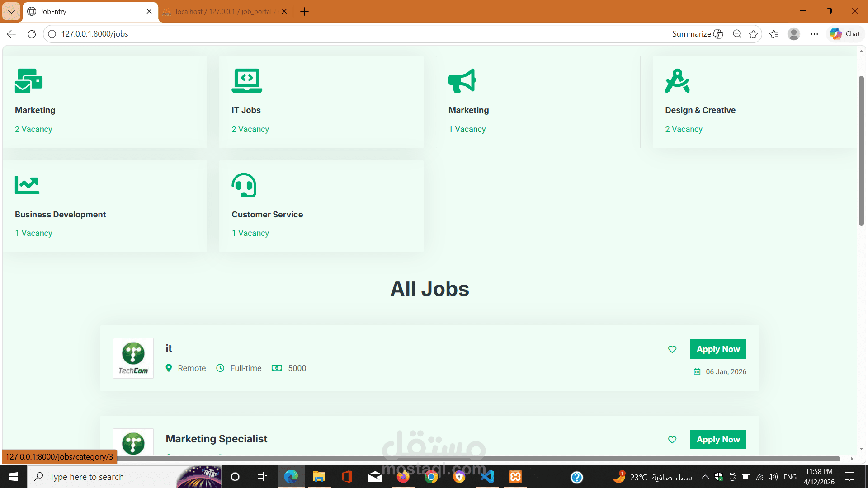Open Visual Studio Code from taskbar
Image resolution: width=868 pixels, height=488 pixels.
point(487,477)
